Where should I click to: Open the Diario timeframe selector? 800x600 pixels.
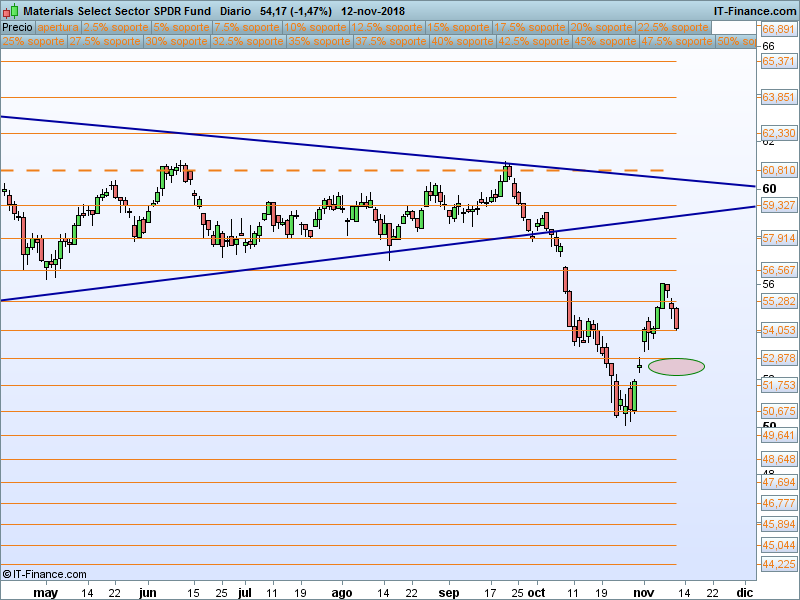(236, 10)
